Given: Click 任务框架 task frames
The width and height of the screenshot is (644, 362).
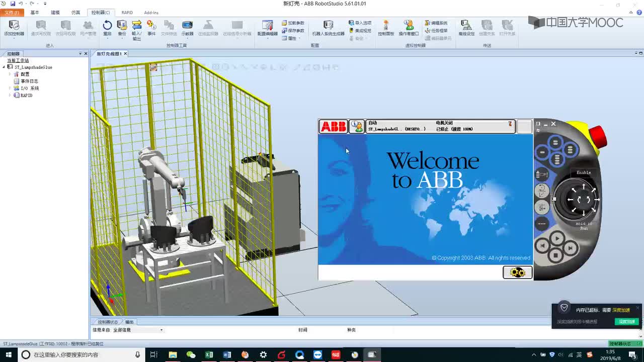Looking at the screenshot, I should (x=436, y=31).
